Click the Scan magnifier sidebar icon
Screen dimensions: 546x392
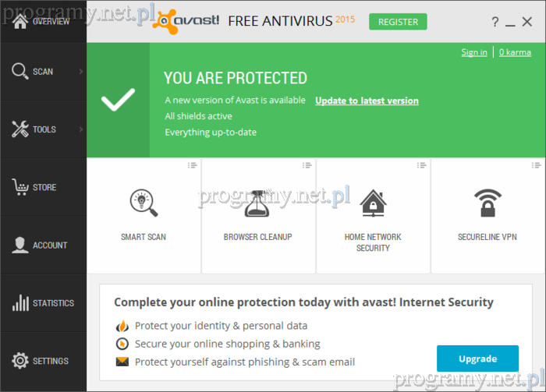(20, 71)
